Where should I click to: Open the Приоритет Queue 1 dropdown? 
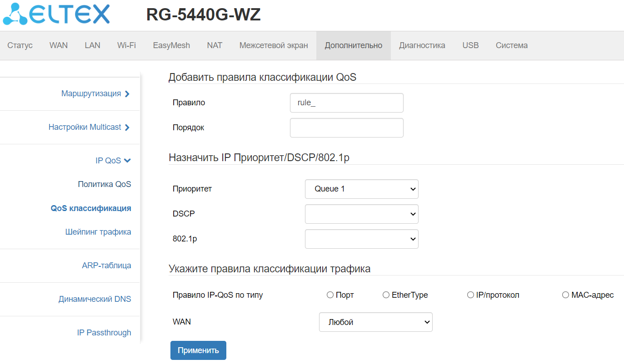pos(361,189)
